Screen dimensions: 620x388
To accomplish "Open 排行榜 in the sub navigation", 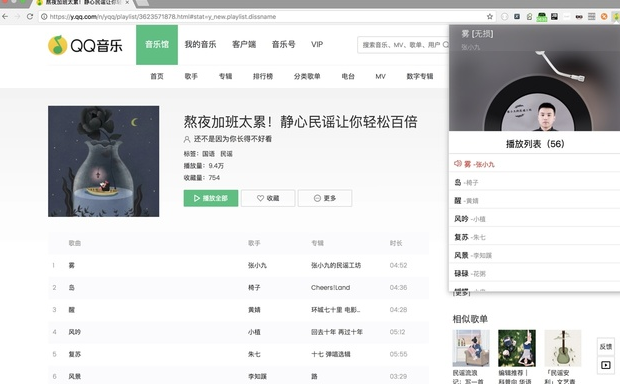I will tap(263, 76).
